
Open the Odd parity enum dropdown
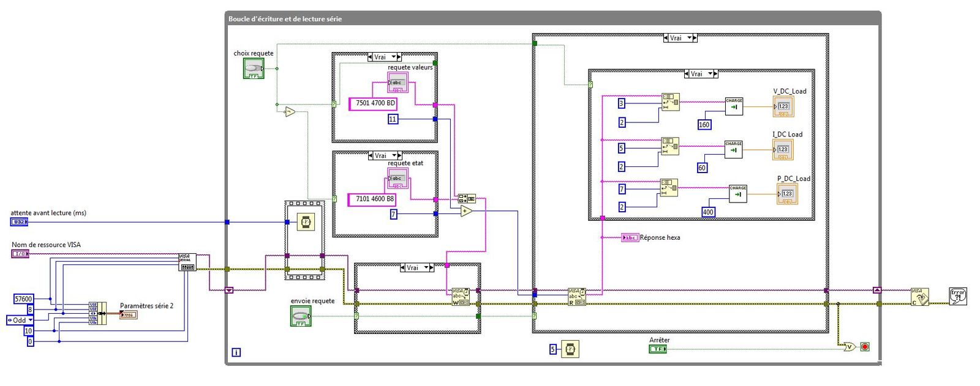[20, 320]
